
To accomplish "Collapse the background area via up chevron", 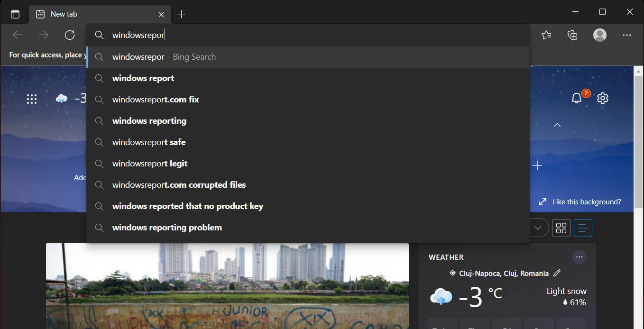I will click(557, 125).
